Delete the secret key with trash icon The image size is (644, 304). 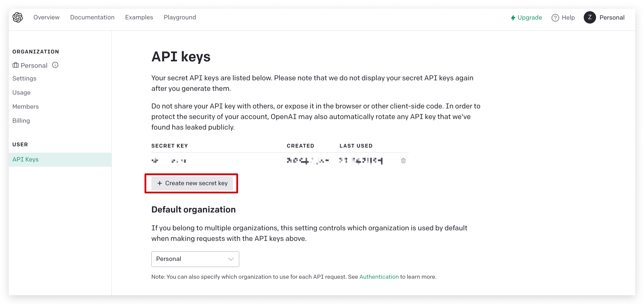[403, 161]
